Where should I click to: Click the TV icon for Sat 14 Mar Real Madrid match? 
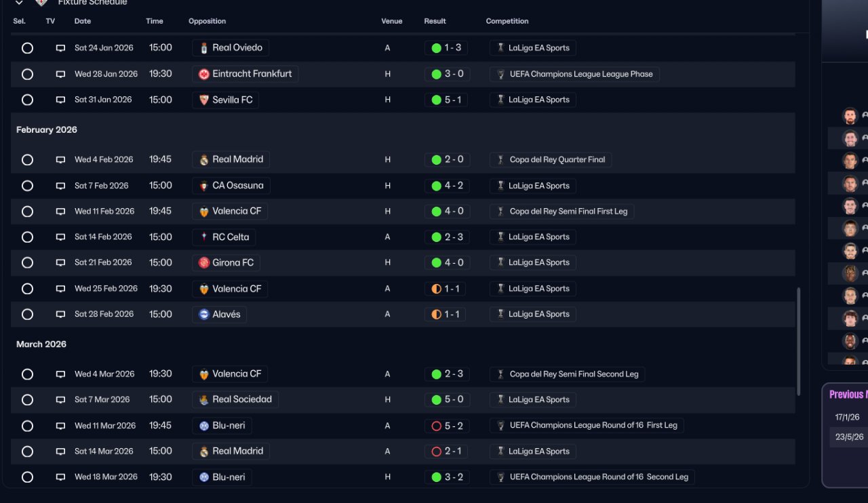[x=60, y=451]
